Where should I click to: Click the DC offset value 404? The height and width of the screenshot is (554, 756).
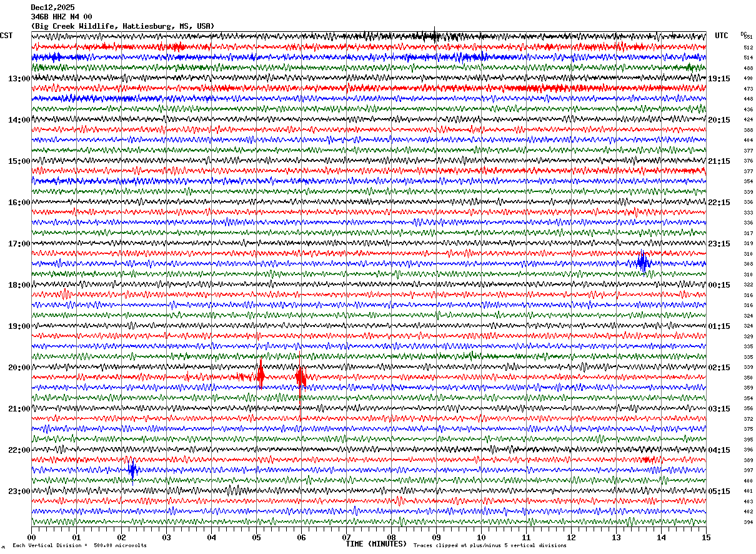point(748,141)
